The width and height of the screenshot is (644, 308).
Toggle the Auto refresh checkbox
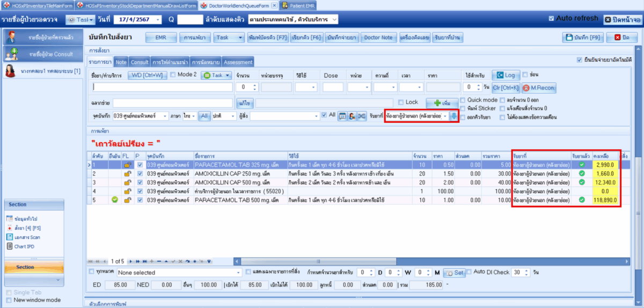551,18
